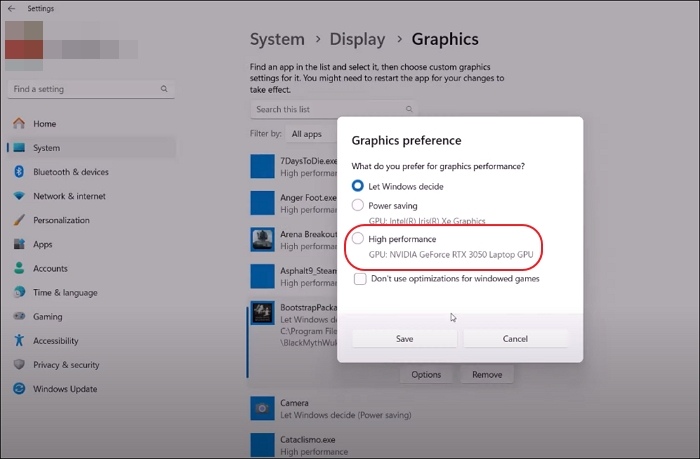Open the Apps settings category
This screenshot has width=700, height=459.
(x=43, y=244)
